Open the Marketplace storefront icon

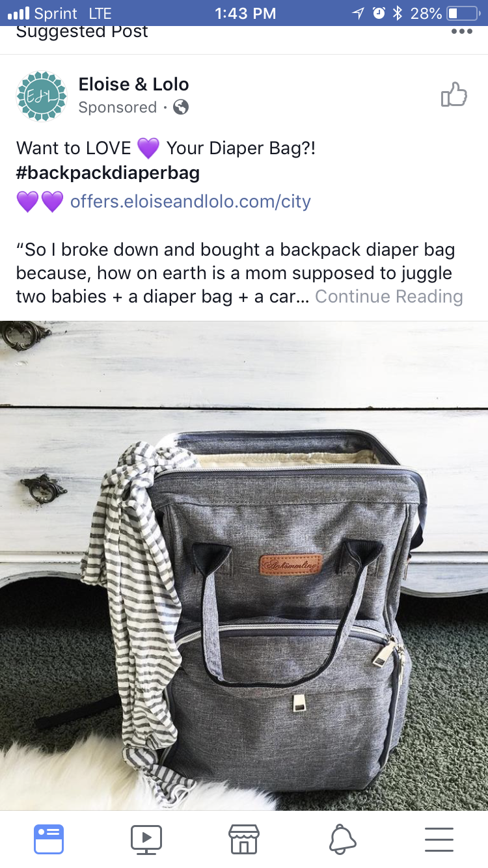(244, 839)
